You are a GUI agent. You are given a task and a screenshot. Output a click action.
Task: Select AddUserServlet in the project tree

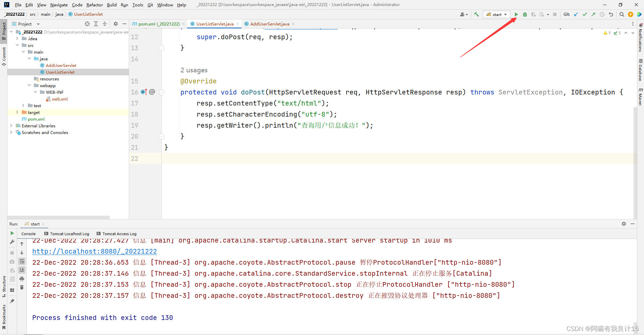point(61,65)
